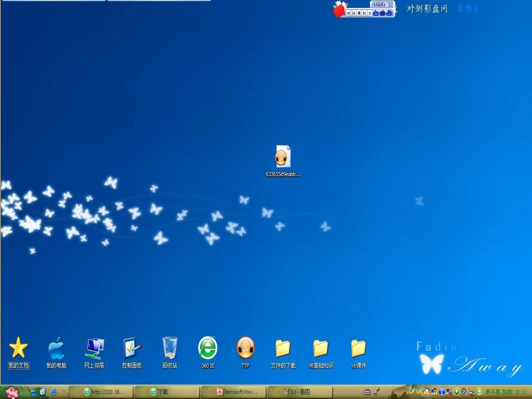The image size is (532, 399).
Task: Expand the quick launch chevron
Action: pos(63,391)
